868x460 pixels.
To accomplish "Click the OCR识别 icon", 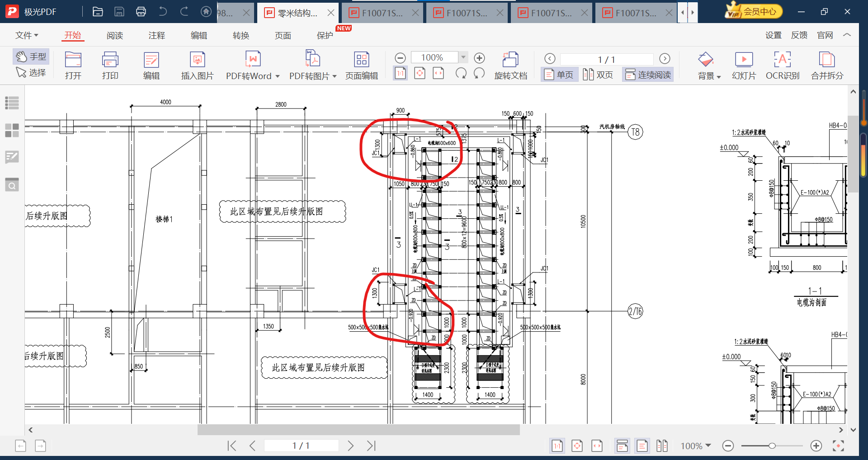I will (783, 66).
